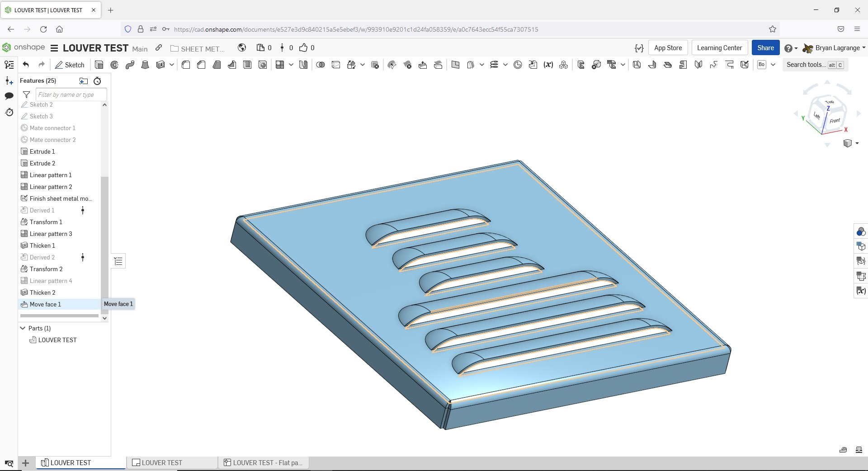Toggle the Appearances panel on right edge
868x471 pixels.
(x=861, y=232)
